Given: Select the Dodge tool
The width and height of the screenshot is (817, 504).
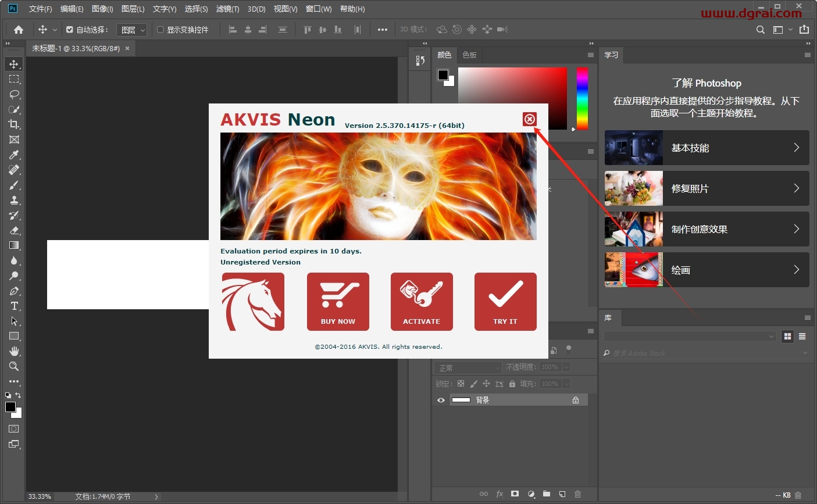Looking at the screenshot, I should (14, 276).
